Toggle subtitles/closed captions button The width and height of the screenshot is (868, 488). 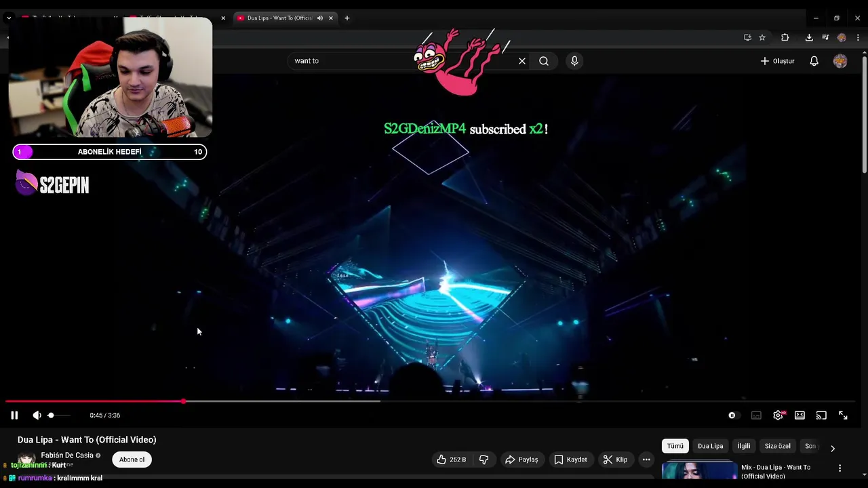coord(756,415)
